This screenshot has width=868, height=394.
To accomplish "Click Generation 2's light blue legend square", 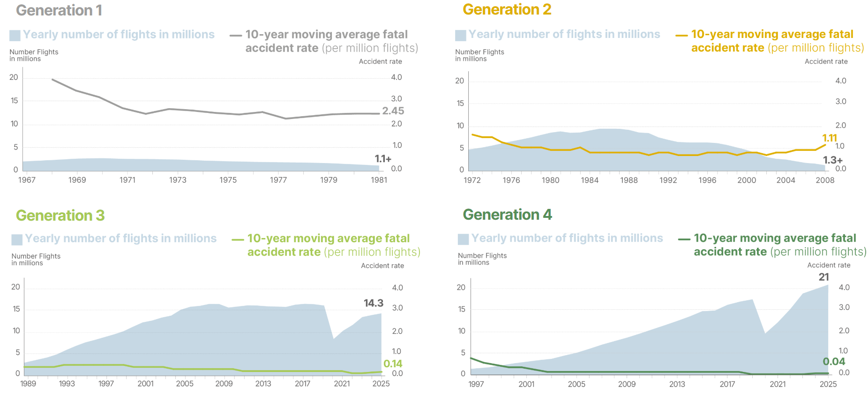I will [x=461, y=35].
